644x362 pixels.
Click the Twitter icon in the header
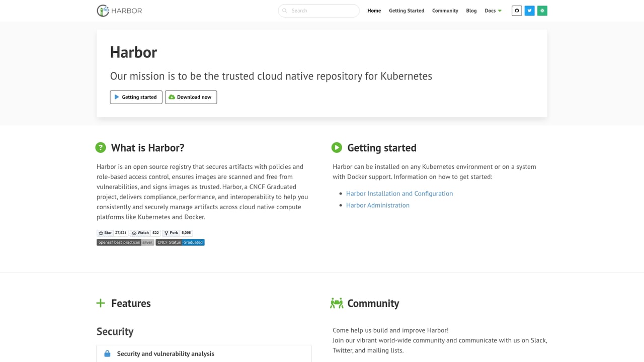[529, 10]
